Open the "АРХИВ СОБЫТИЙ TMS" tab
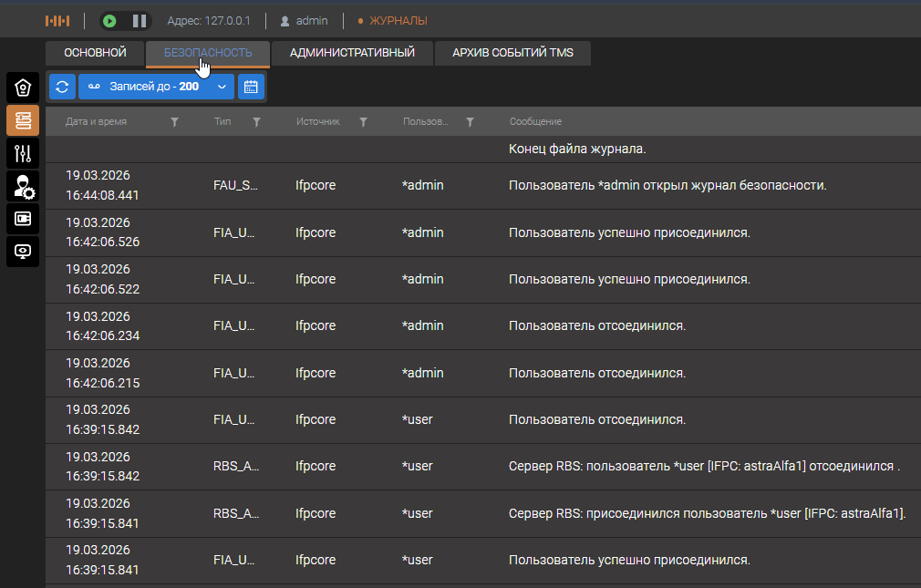Viewport: 921px width, 588px height. pos(512,53)
